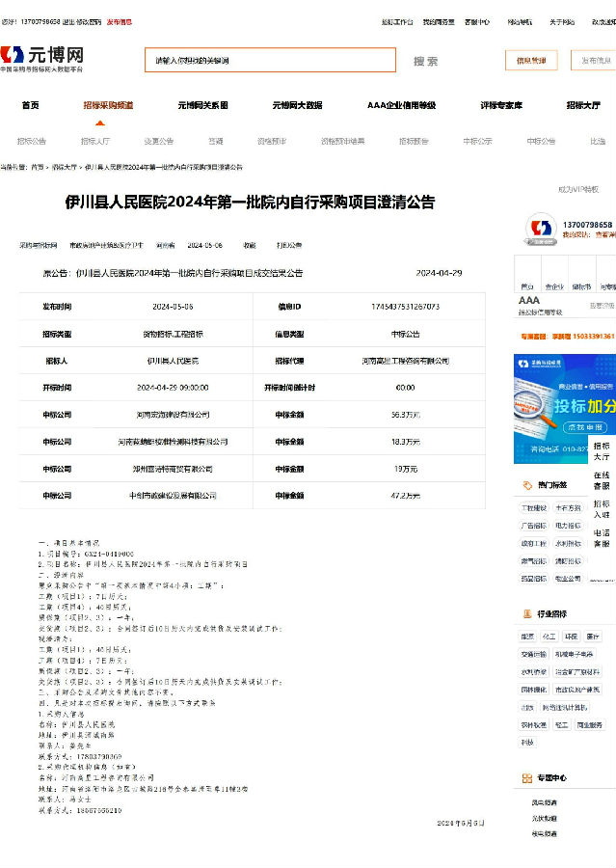The width and height of the screenshot is (616, 868).
Task: Open the 元博网大数据 navigation tab
Action: point(297,105)
